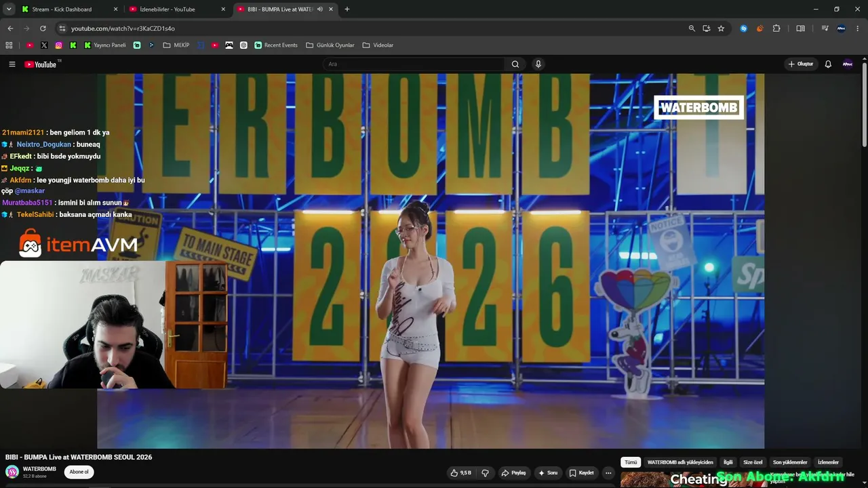Open the Shazam extension icon

point(743,28)
